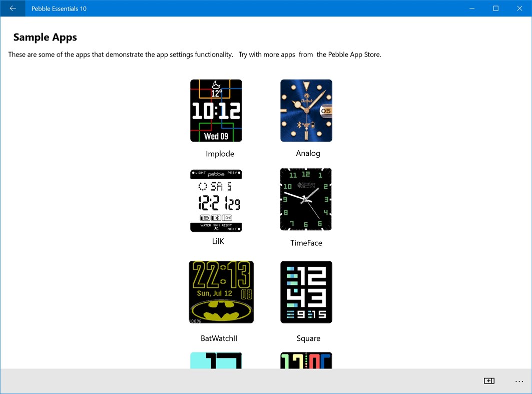The height and width of the screenshot is (394, 532).
Task: Click the app bar collapse icon
Action: coord(489,381)
